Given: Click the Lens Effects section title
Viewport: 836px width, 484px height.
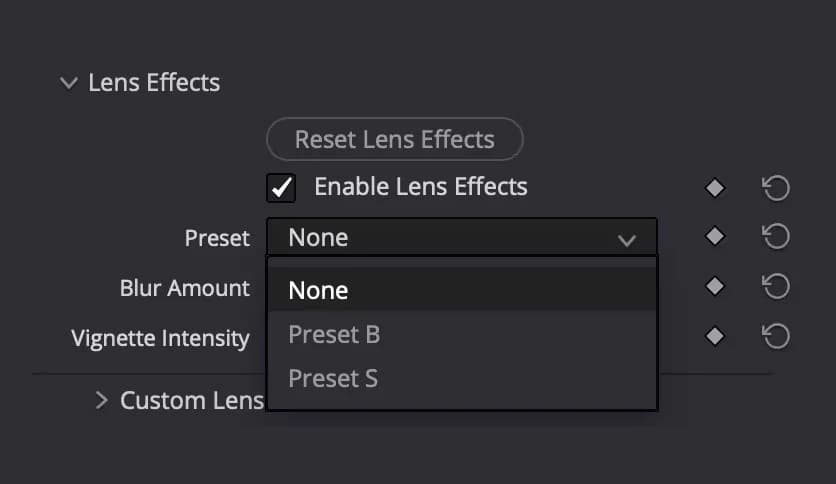Looking at the screenshot, I should coord(154,82).
